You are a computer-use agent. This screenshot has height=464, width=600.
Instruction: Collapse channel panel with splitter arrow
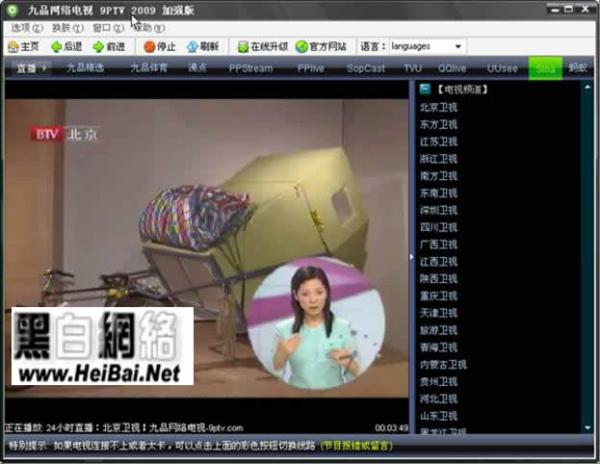pos(412,257)
